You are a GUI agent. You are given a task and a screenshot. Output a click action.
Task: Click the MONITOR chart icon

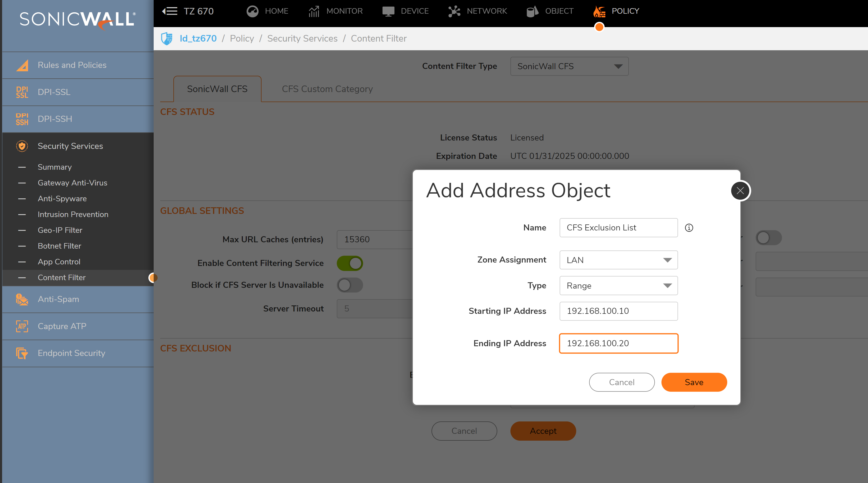(x=314, y=11)
